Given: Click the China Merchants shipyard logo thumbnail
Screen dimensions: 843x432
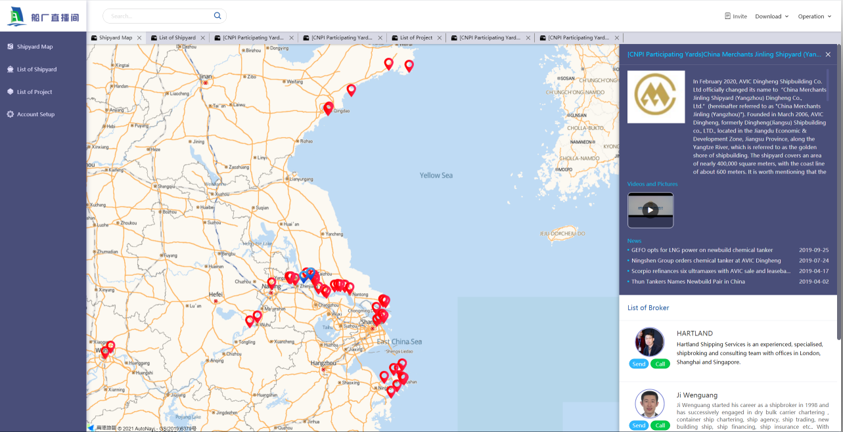Looking at the screenshot, I should 656,97.
